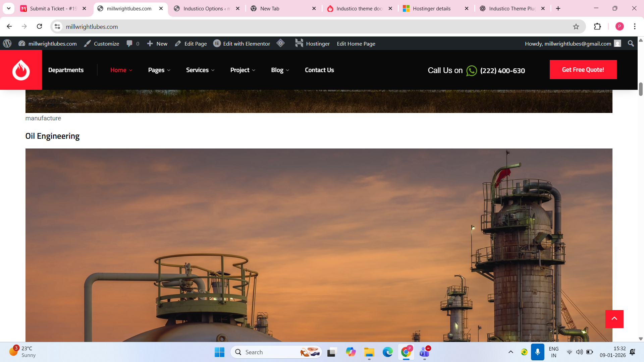Click the Get Free Quote! button
This screenshot has width=644, height=362.
pos(583,70)
